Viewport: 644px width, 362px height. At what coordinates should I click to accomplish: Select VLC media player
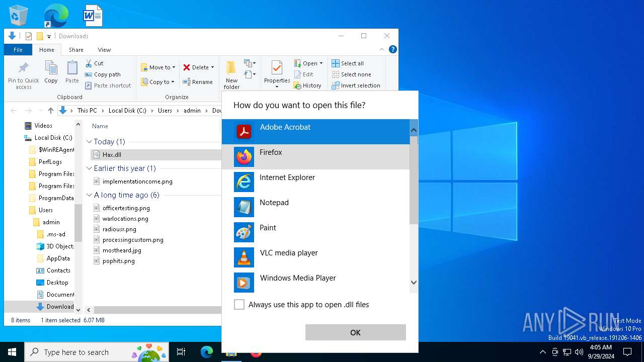point(315,257)
